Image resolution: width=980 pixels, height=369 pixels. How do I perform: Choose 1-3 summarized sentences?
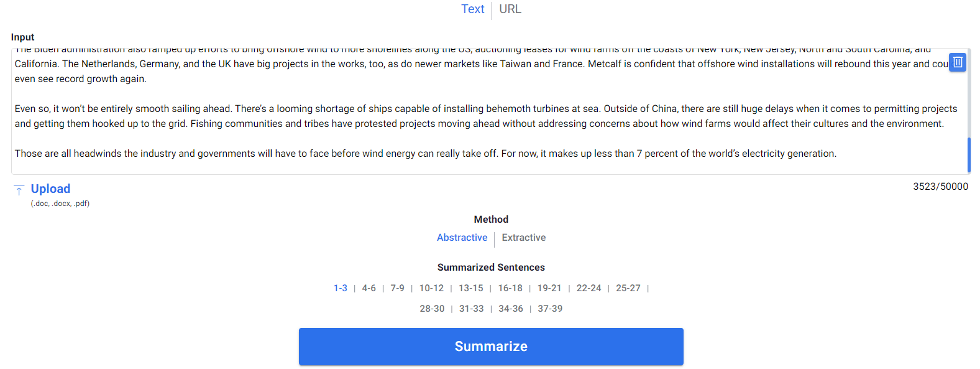pos(341,288)
